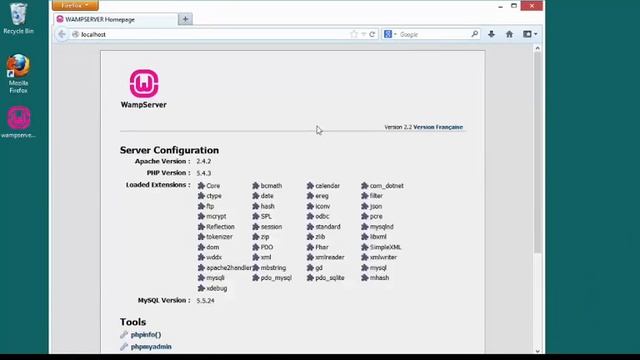This screenshot has height=360, width=640.
Task: Click the puzzle icon next to xdebug
Action: click(201, 288)
